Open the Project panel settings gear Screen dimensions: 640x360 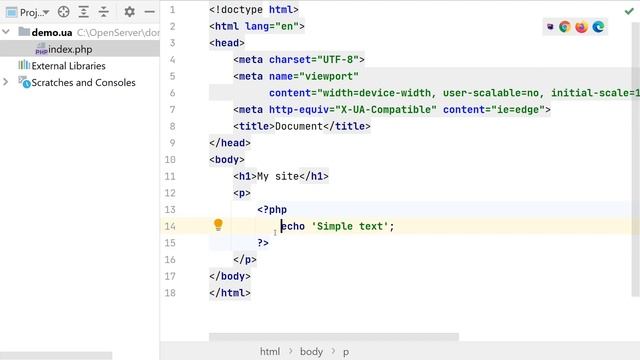click(129, 12)
